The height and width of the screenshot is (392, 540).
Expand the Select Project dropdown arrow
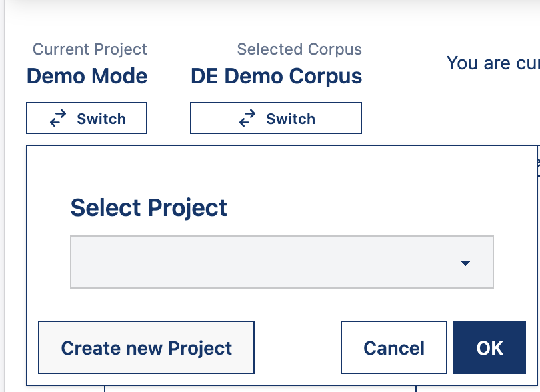pos(465,263)
